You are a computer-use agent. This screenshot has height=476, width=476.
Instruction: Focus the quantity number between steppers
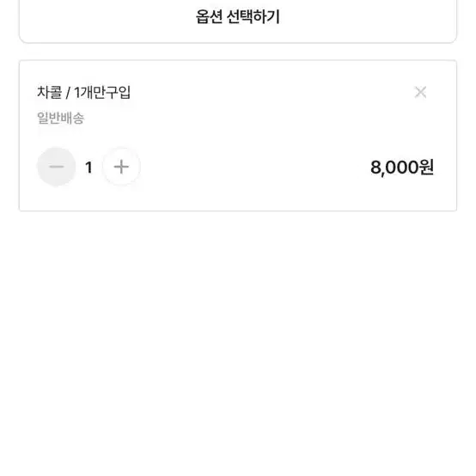[88, 168]
